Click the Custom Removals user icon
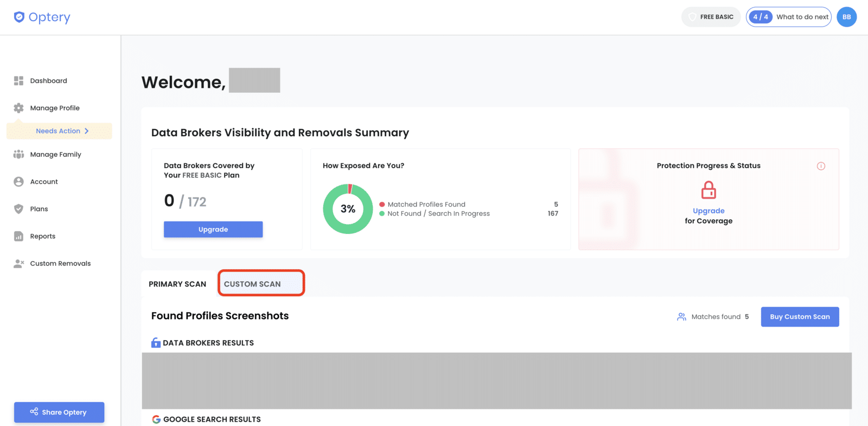 click(x=18, y=264)
